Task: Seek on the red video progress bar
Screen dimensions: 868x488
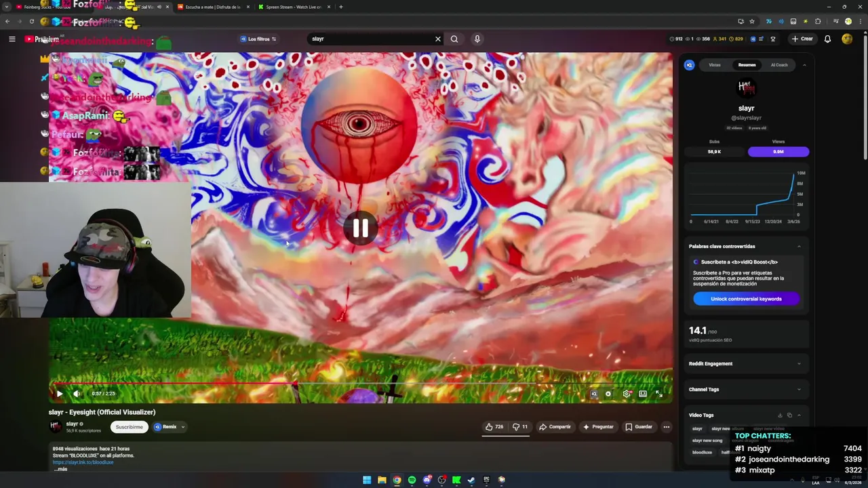Action: (360, 384)
